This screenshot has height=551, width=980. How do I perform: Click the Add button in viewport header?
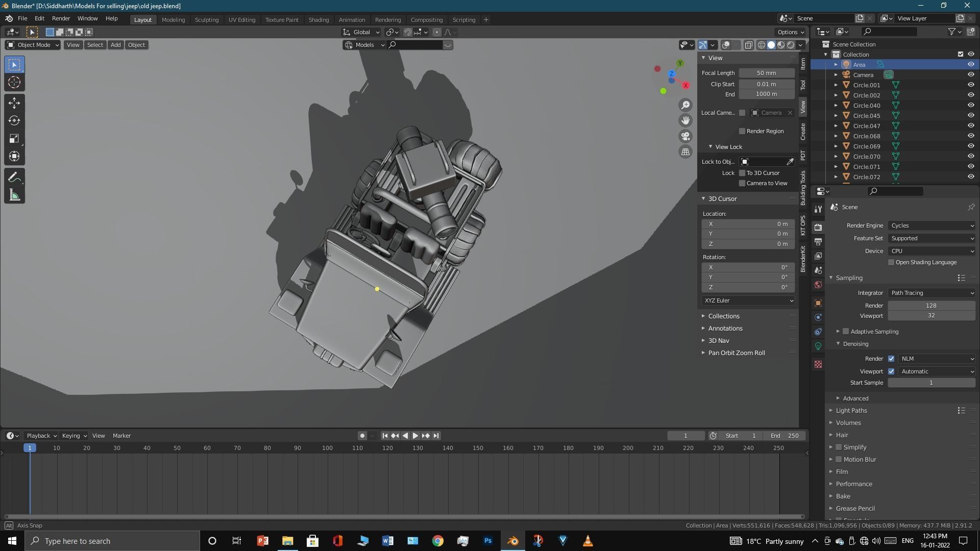pyautogui.click(x=115, y=45)
